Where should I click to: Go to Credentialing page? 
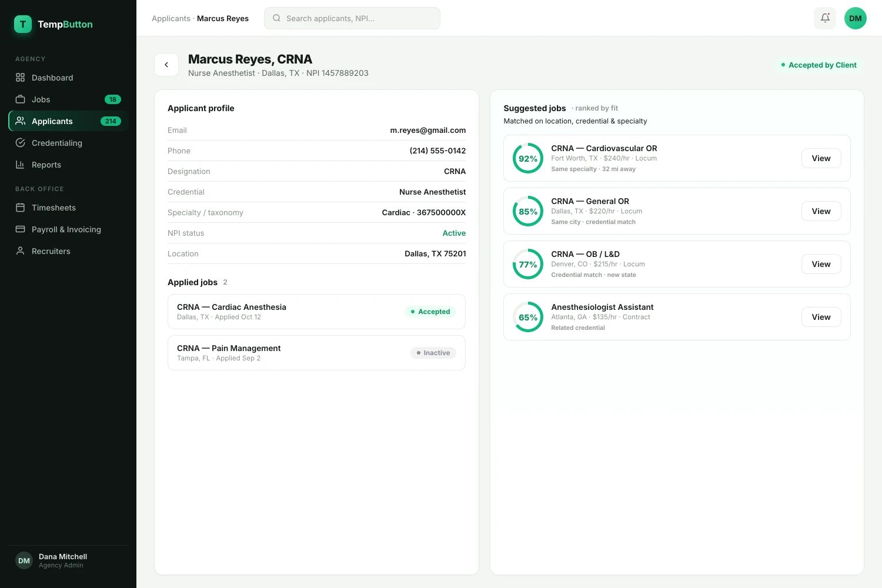click(68, 143)
